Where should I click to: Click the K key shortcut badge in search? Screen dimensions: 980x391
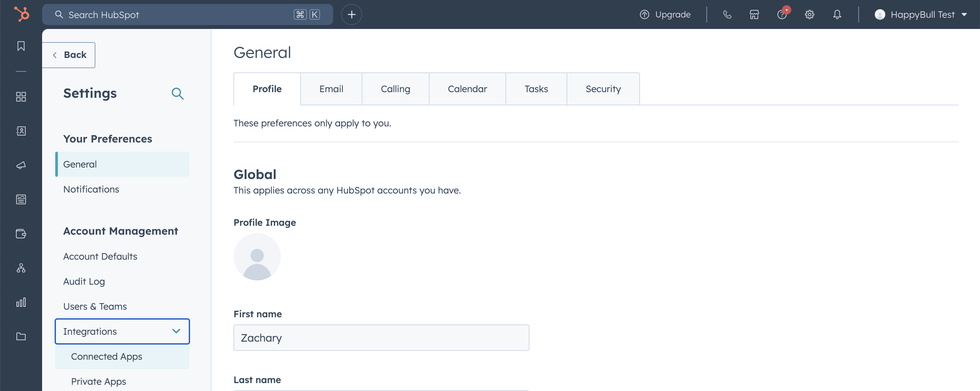coord(315,14)
